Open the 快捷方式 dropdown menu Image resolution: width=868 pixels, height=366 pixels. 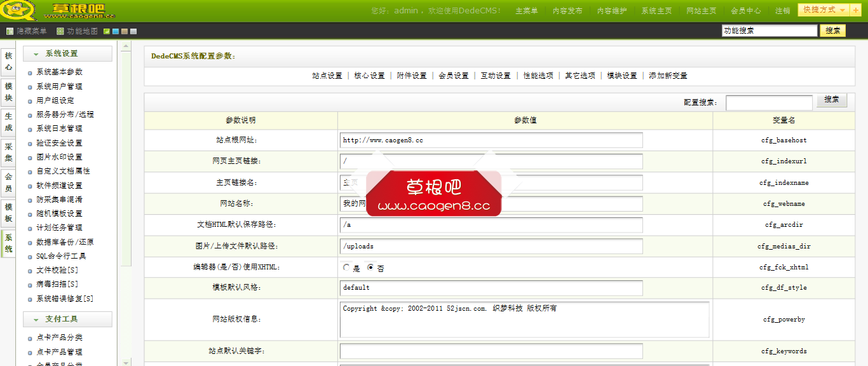click(x=820, y=11)
